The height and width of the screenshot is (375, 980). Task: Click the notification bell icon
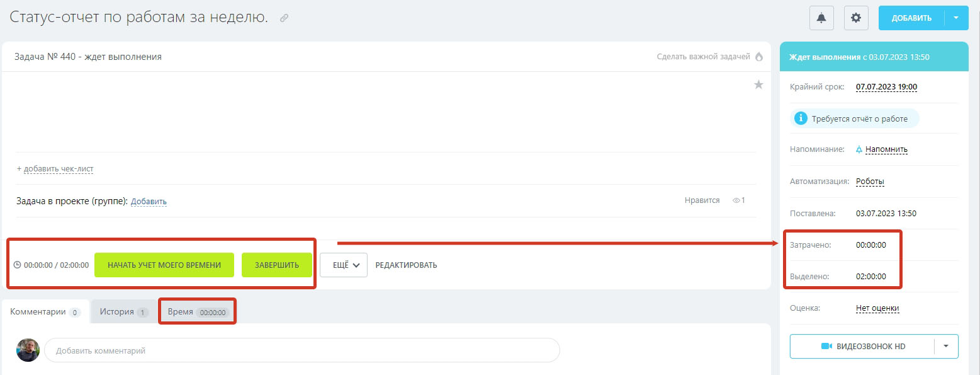821,18
